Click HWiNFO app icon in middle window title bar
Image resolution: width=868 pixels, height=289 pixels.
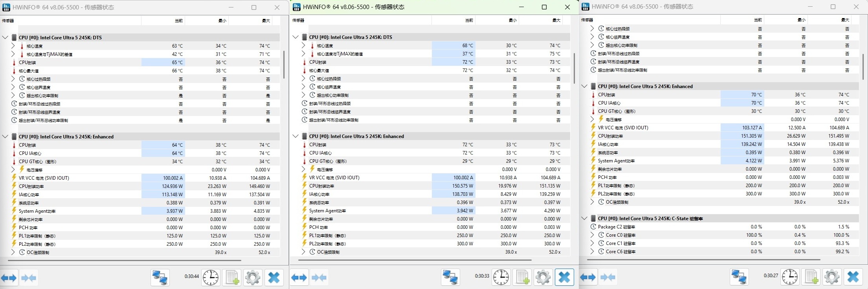297,7
